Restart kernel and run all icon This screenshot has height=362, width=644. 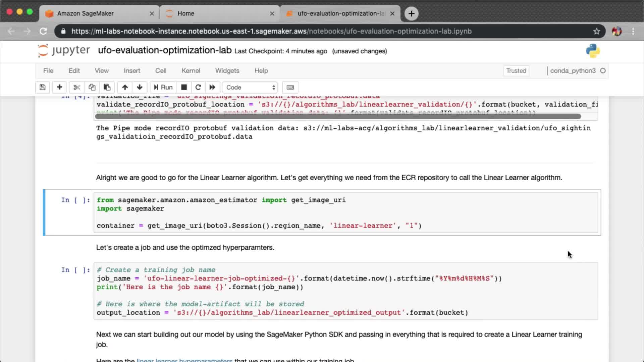tap(212, 87)
